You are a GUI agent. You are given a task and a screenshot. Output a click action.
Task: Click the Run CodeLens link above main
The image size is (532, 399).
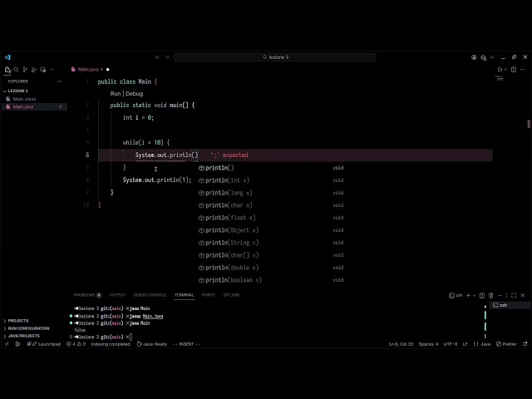[116, 94]
